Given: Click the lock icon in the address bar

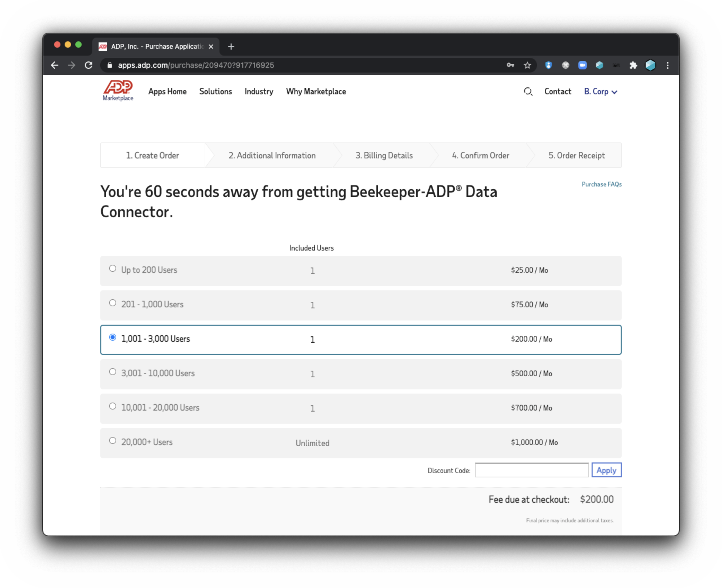Looking at the screenshot, I should click(109, 65).
